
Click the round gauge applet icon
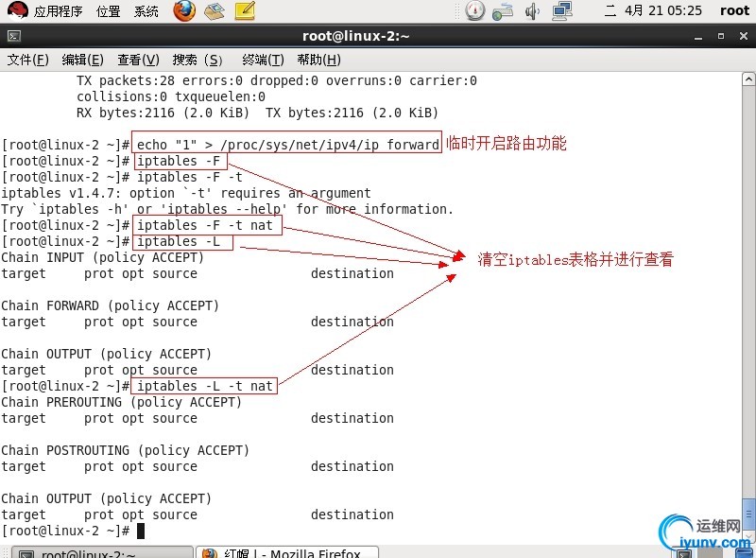[x=475, y=10]
